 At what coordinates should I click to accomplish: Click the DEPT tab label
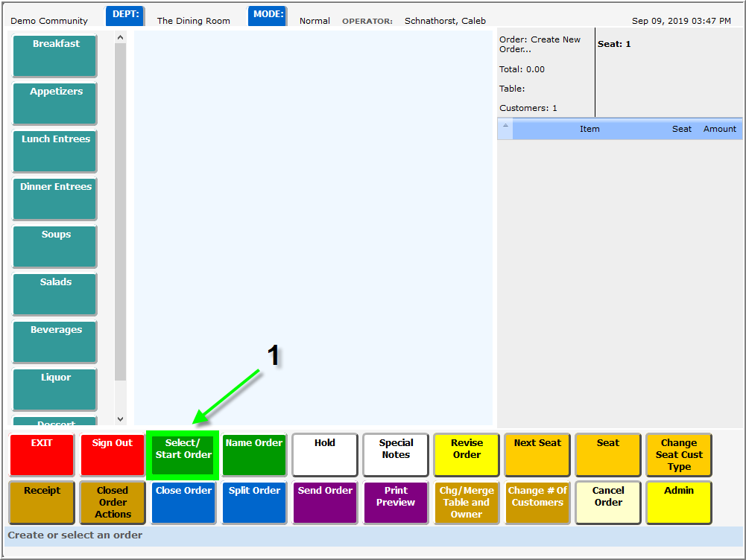click(125, 14)
